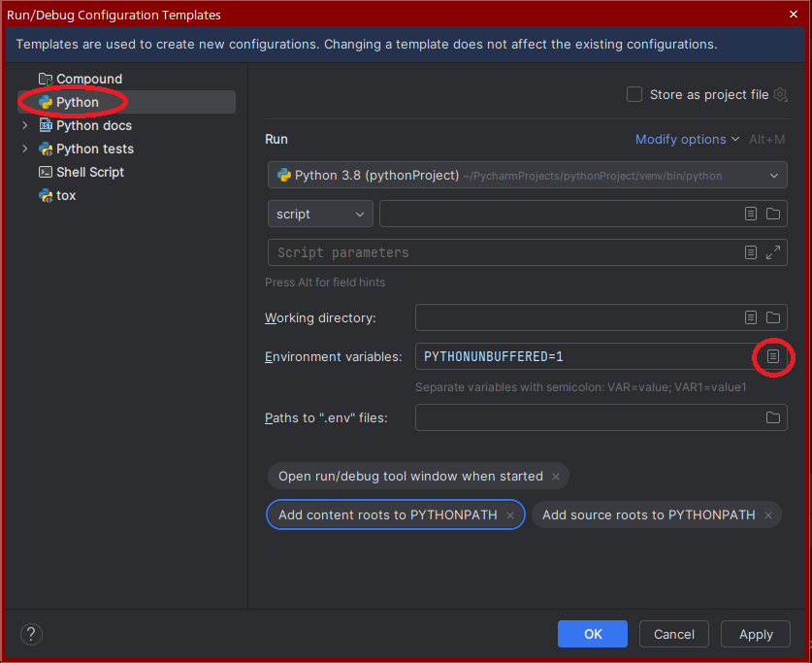Browse working directory folder icon
The width and height of the screenshot is (812, 663).
click(x=773, y=317)
